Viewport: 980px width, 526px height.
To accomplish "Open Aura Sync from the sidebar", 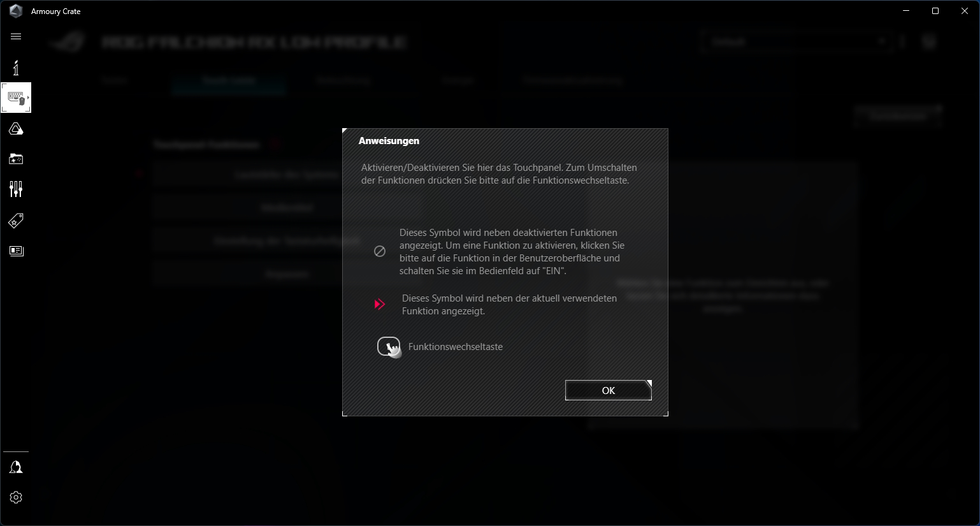I will (16, 129).
